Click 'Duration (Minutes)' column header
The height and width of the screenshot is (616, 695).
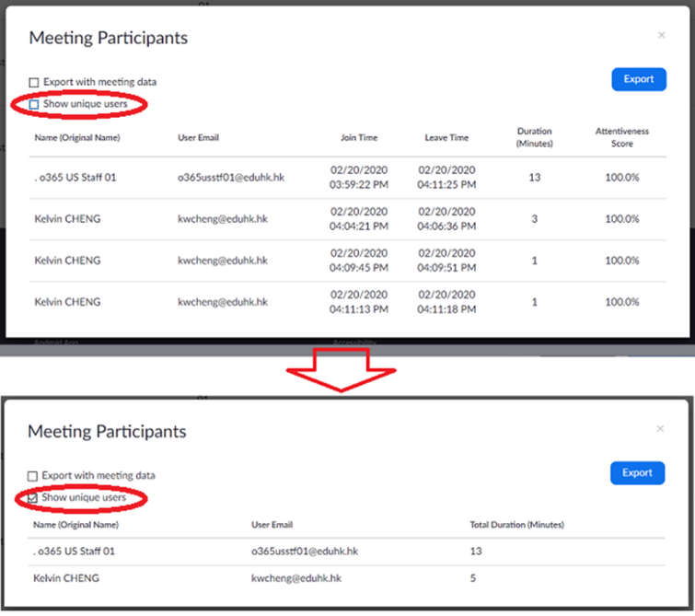click(x=535, y=137)
